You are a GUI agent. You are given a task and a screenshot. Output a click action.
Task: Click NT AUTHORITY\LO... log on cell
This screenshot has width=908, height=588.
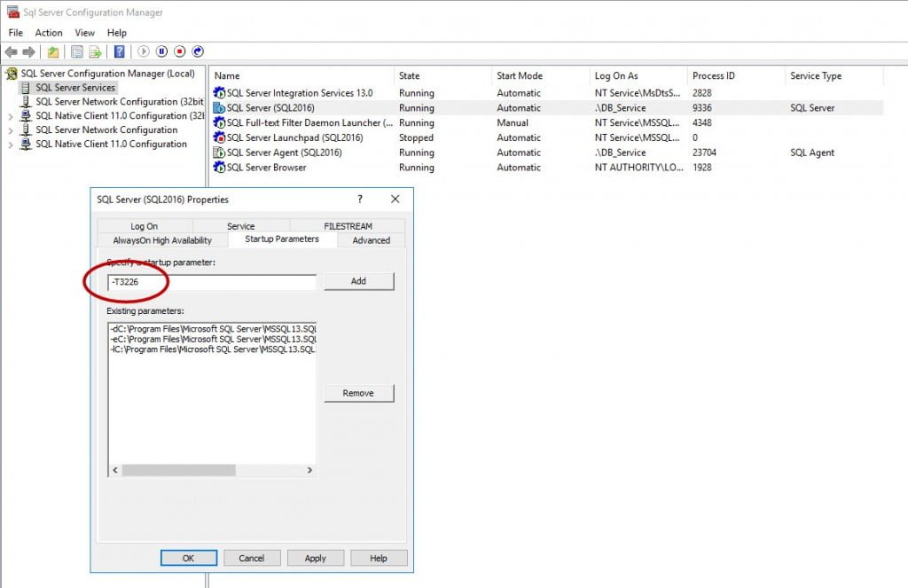pos(638,168)
